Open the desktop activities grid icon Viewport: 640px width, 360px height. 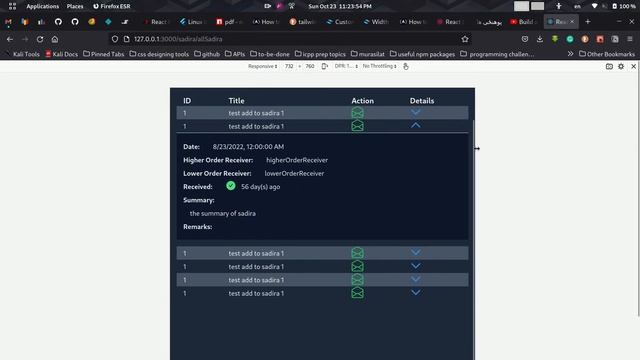click(x=12, y=6)
